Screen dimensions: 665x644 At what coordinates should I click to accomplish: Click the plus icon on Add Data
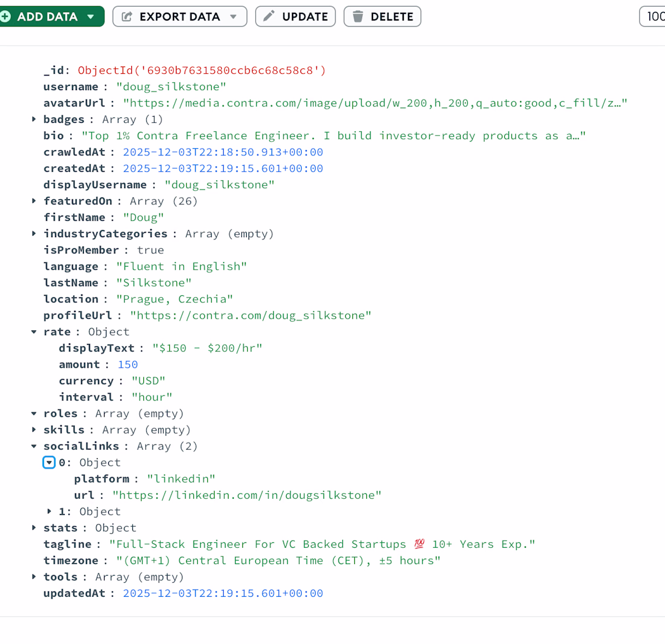click(5, 16)
